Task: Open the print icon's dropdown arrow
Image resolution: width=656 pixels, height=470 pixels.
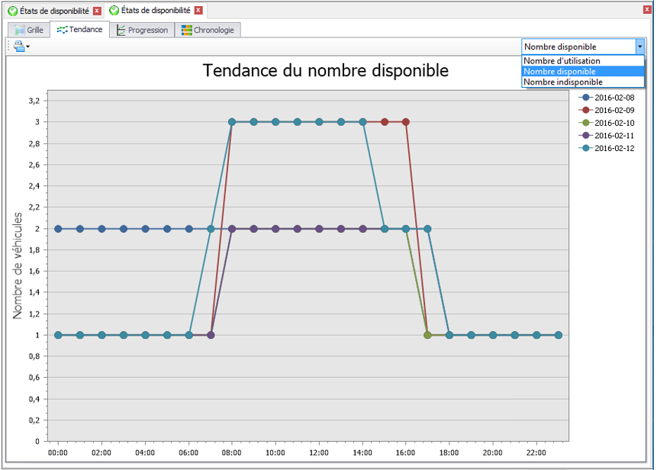Action: [x=28, y=47]
